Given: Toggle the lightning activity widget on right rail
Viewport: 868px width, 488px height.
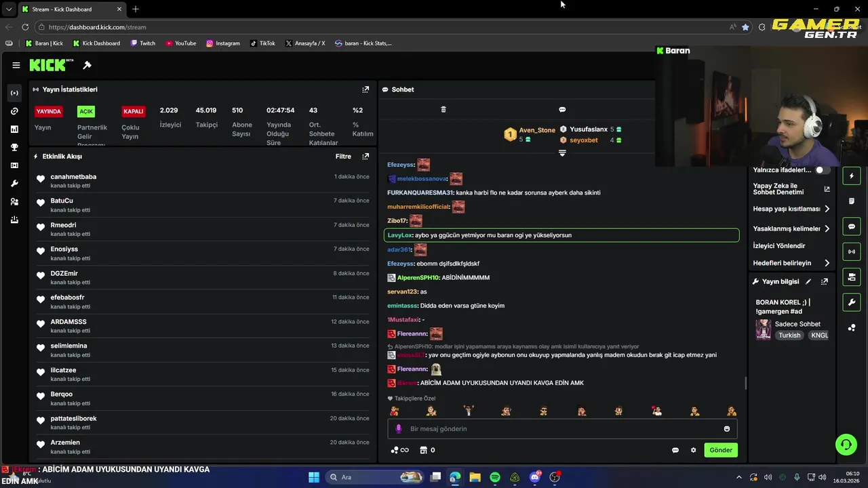Looking at the screenshot, I should [x=852, y=176].
